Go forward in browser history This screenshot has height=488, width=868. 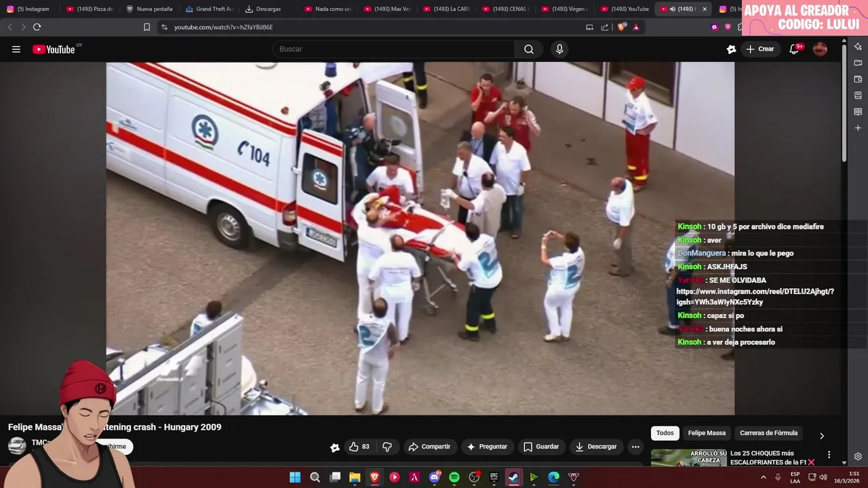(23, 27)
